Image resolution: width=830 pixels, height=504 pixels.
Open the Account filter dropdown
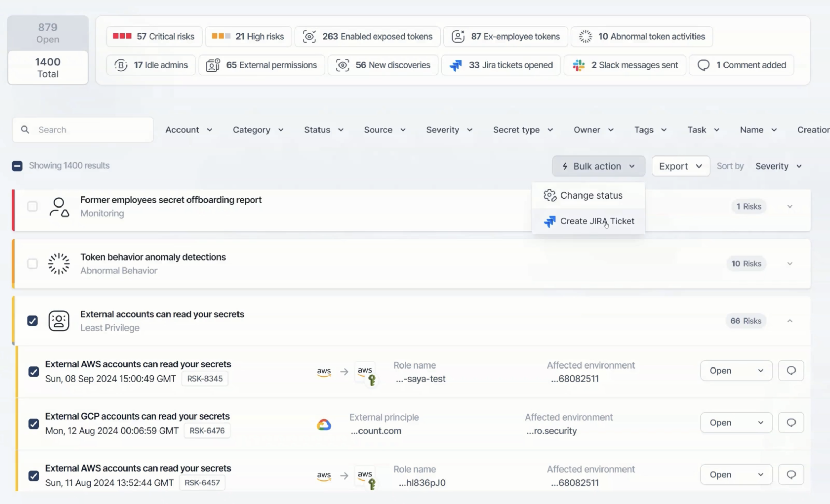point(189,130)
